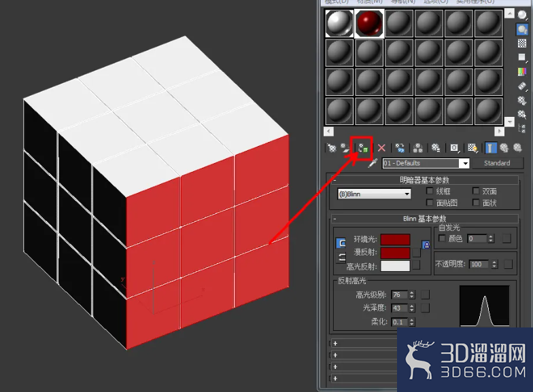This screenshot has width=533, height=392.
Task: Collapse the Blinn 基本参数 rollout
Action: coord(424,219)
